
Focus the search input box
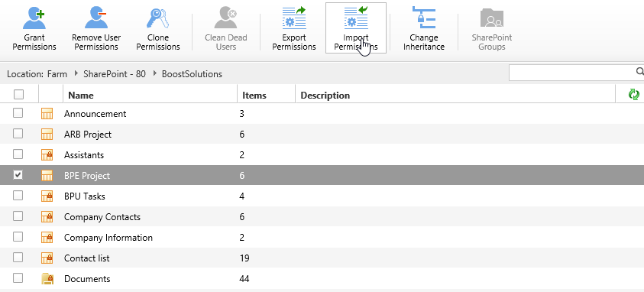pos(571,73)
